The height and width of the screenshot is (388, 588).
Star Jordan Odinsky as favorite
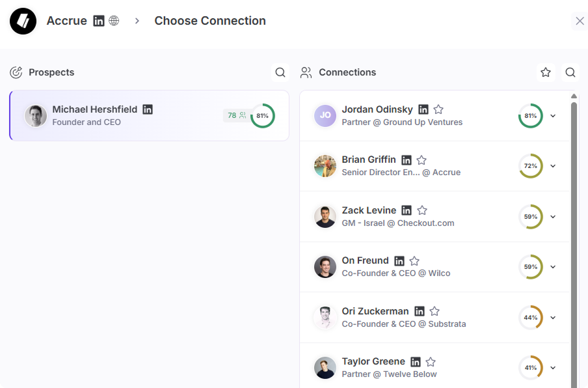pos(438,109)
